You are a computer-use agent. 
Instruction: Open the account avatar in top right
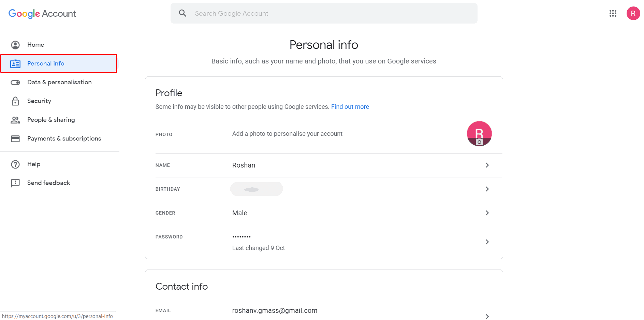(633, 13)
